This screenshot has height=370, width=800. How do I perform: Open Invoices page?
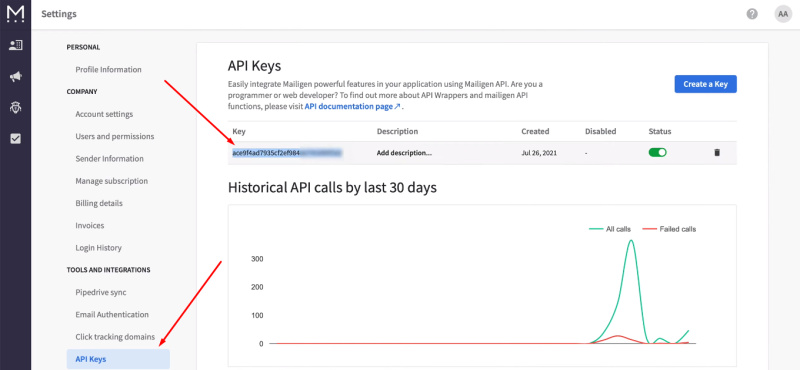click(89, 225)
